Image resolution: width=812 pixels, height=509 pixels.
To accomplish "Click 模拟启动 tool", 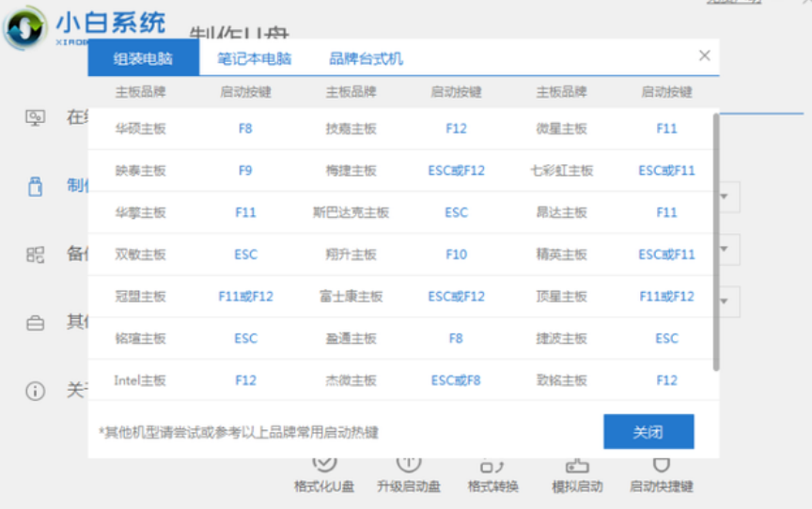I will [577, 474].
